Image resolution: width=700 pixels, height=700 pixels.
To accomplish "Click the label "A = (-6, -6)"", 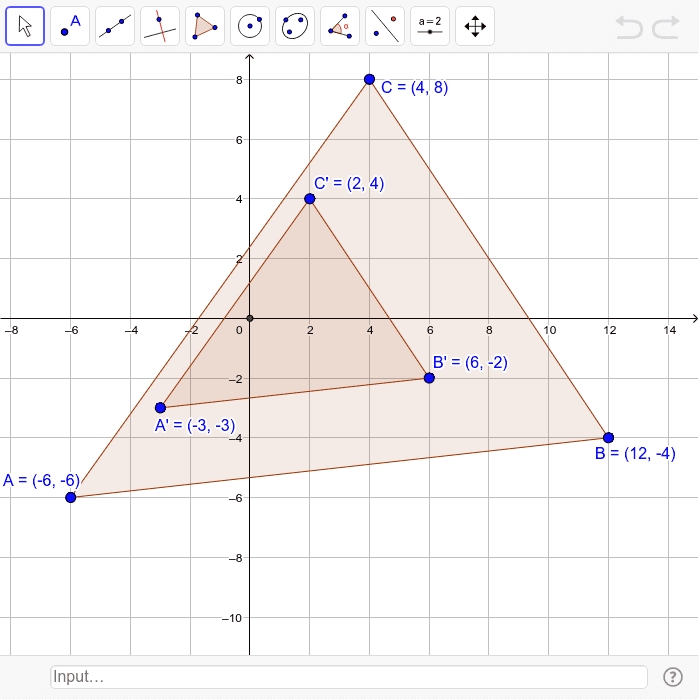I will 41,480.
